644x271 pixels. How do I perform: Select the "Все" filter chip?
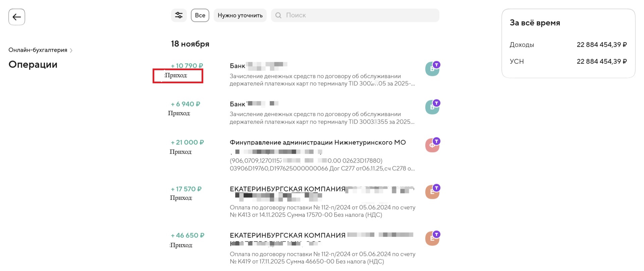[x=200, y=15]
